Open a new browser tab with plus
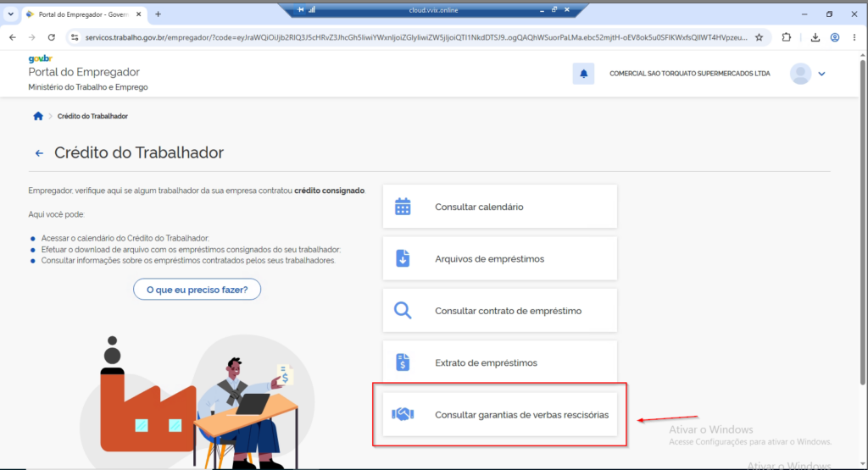The width and height of the screenshot is (868, 470). (158, 14)
